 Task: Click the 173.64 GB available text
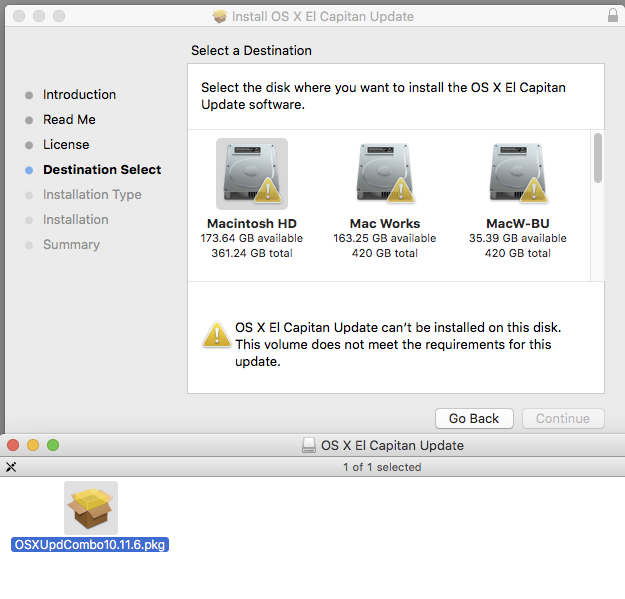252,238
